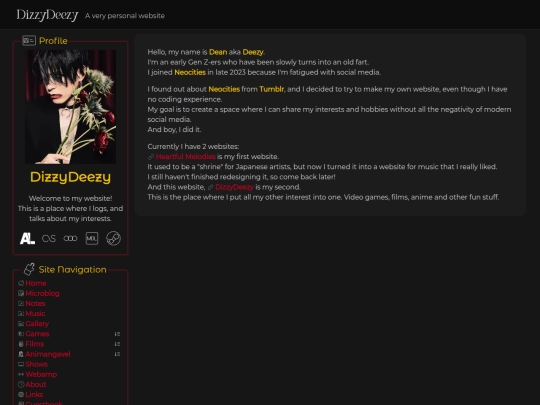This screenshot has width=540, height=405.
Task: Click highlighted "Neocities" before "in late 2023"
Action: click(190, 72)
